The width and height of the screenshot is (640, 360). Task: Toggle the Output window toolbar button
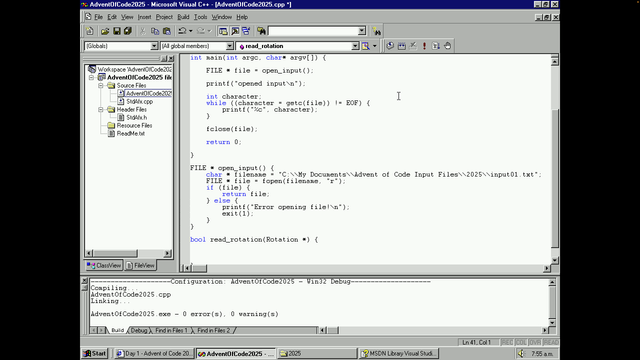pos(235,31)
